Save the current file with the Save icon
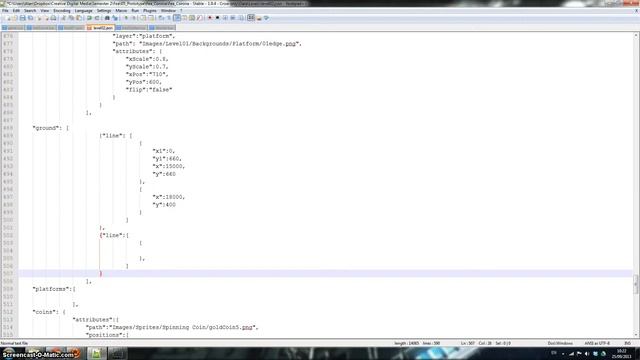The width and height of the screenshot is (640, 360). click(x=22, y=18)
